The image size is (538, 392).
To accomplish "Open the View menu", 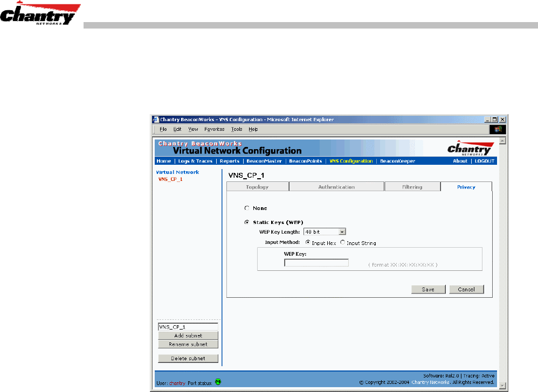I will pos(193,129).
